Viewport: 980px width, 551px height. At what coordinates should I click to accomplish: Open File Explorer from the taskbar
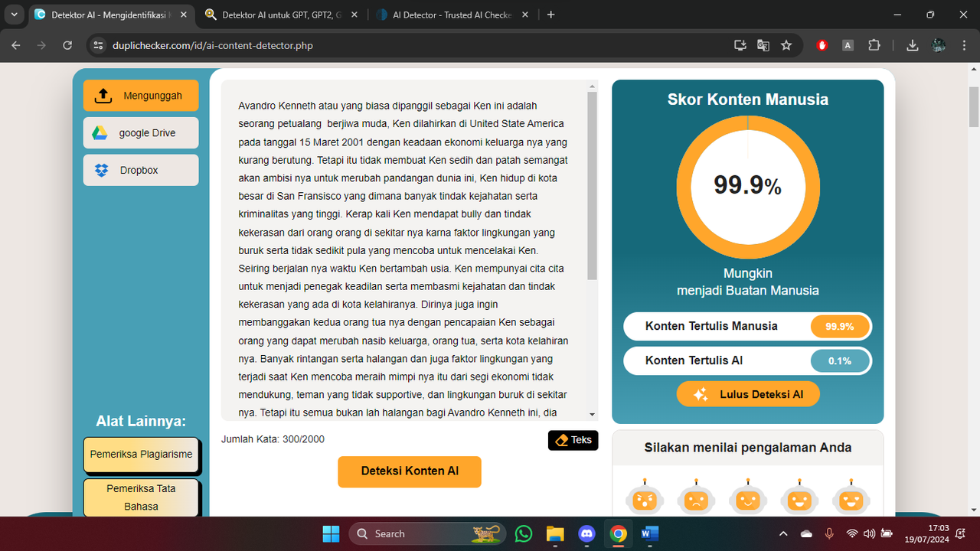[555, 533]
